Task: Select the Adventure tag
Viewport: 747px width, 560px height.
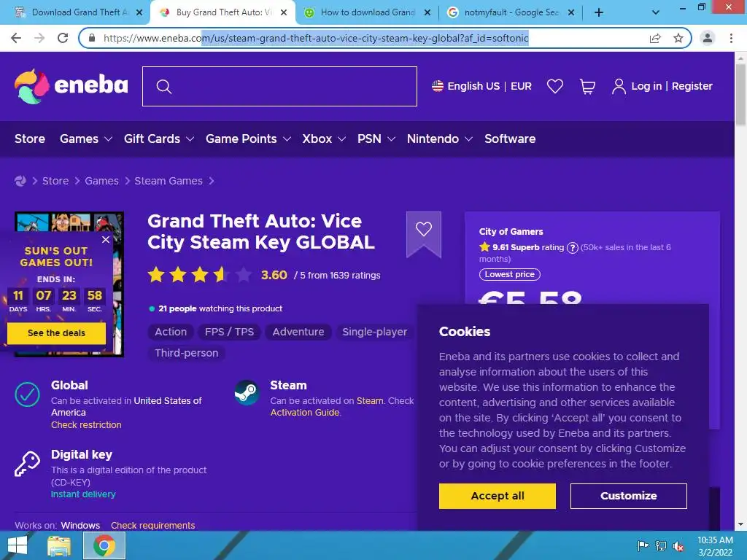Action: click(x=298, y=332)
